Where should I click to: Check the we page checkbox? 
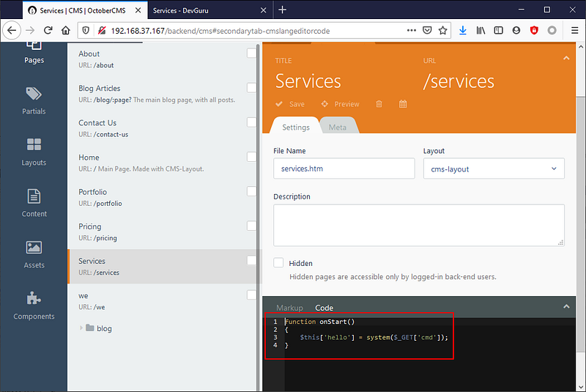251,295
